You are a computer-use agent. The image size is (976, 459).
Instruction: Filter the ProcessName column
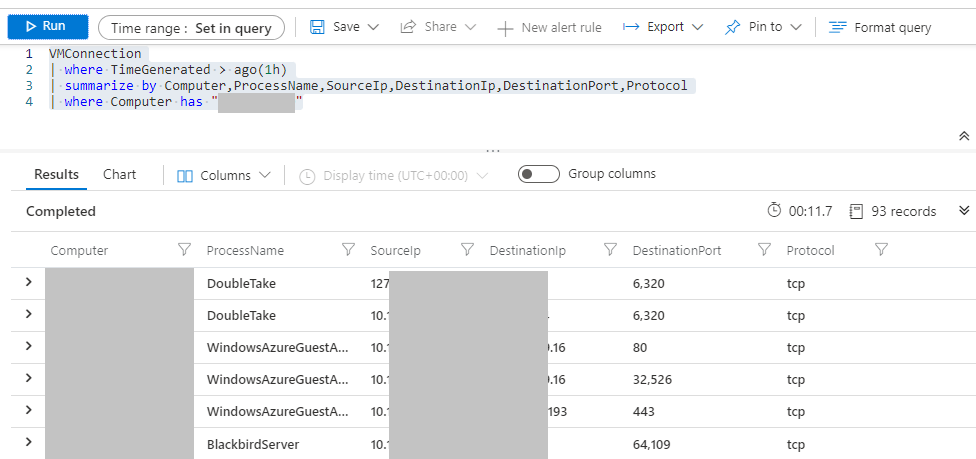tap(348, 250)
